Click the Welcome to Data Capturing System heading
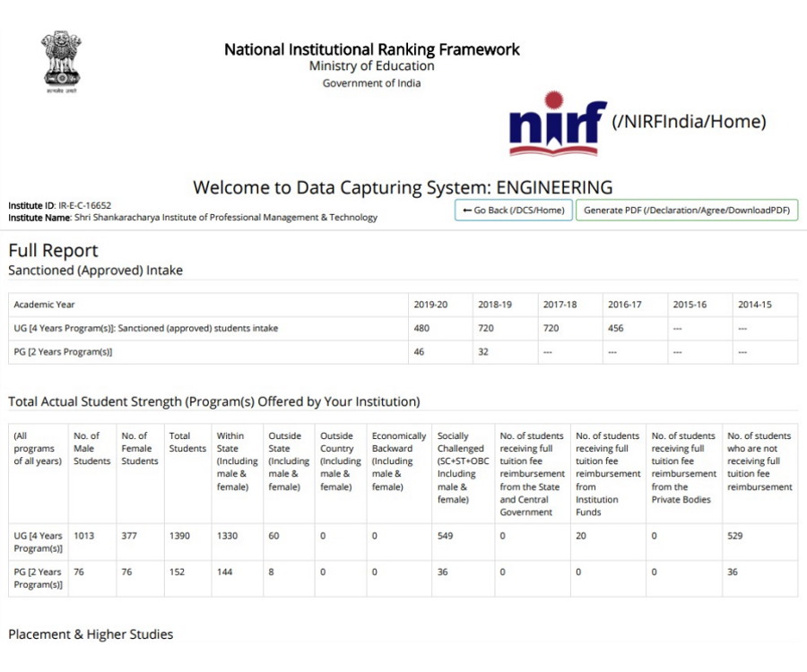 tap(403, 187)
